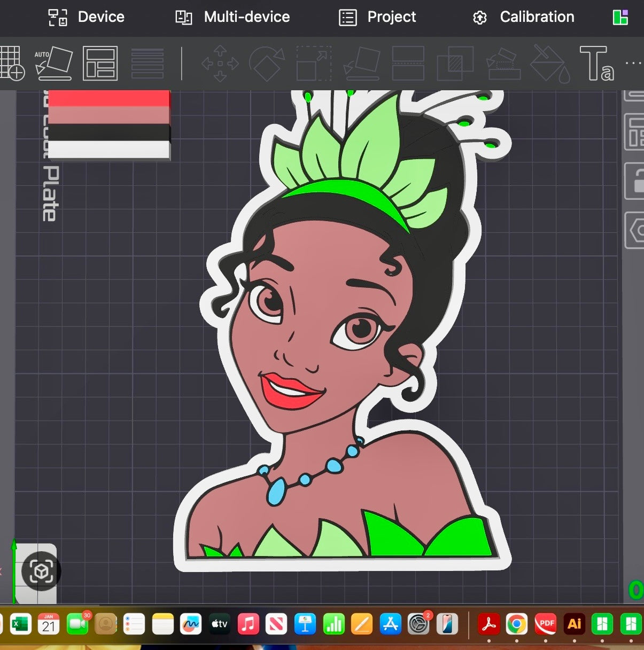Viewport: 644px width, 650px height.
Task: Run Auto orient on the model
Action: pyautogui.click(x=53, y=63)
